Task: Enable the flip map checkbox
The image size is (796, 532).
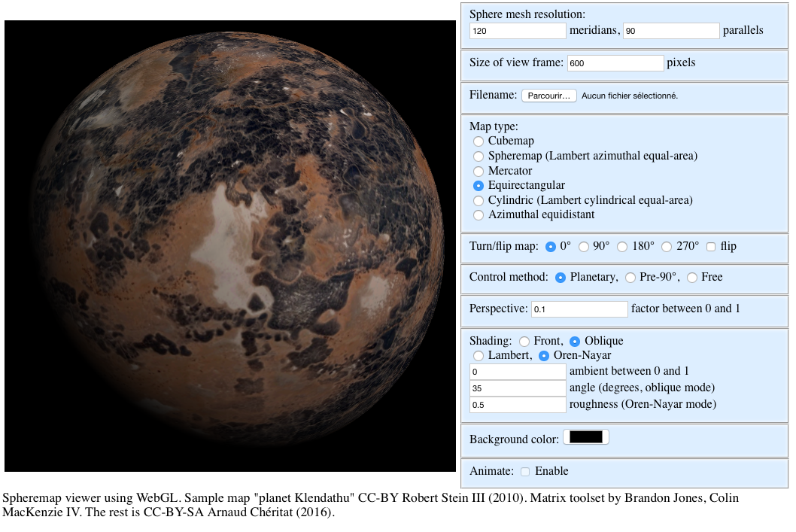Action: [x=711, y=247]
